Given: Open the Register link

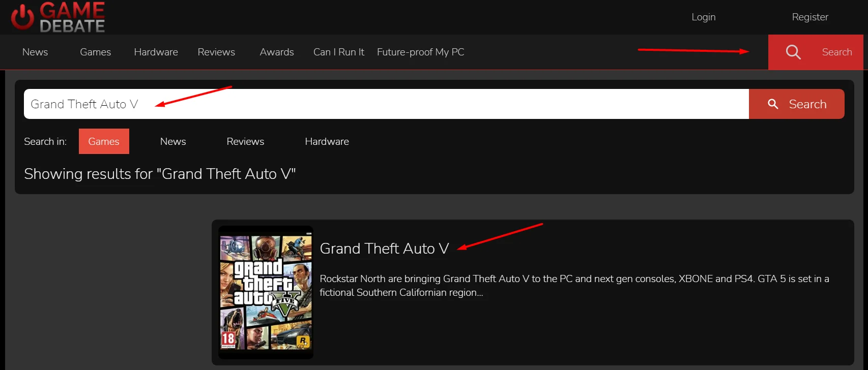Looking at the screenshot, I should coord(810,17).
